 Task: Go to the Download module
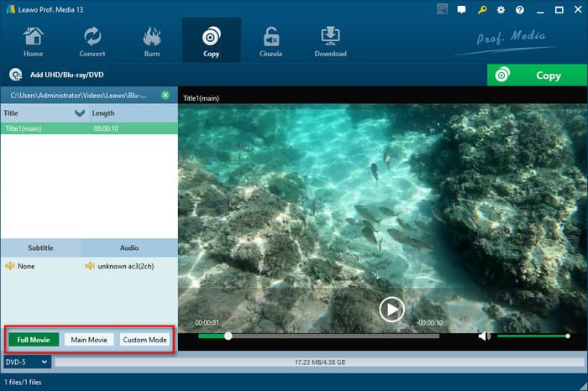coord(330,42)
